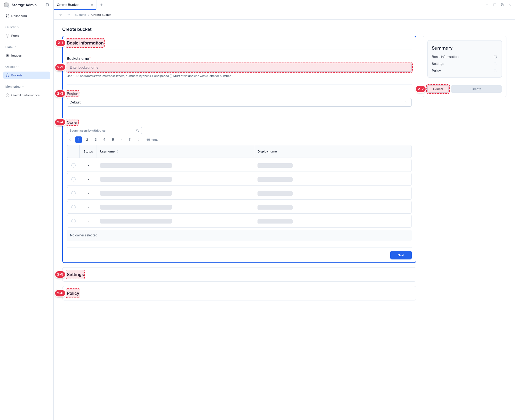Viewport: 515px width, 420px height.
Task: Open Pools in the sidebar
Action: [x=27, y=36]
